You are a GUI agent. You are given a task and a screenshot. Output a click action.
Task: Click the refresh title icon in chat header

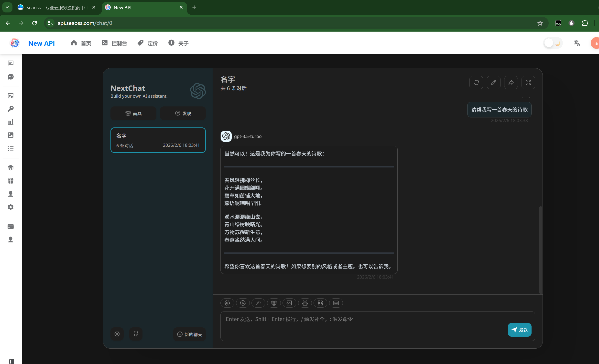pos(476,83)
